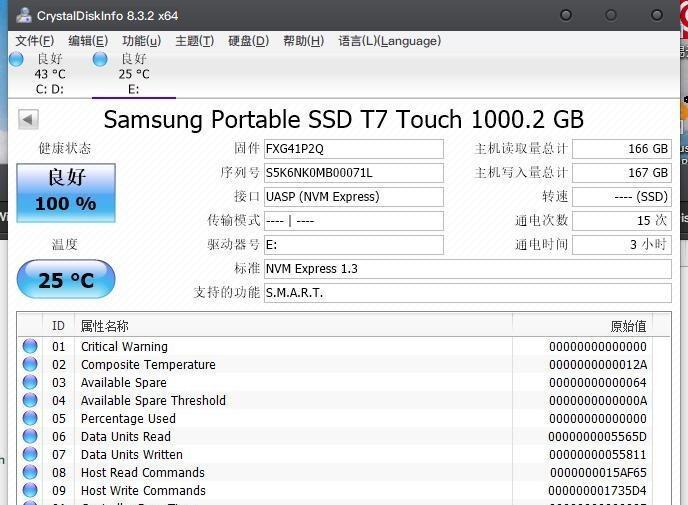The width and height of the screenshot is (688, 505).
Task: Click raw value 0000000000000A
Action: point(598,401)
